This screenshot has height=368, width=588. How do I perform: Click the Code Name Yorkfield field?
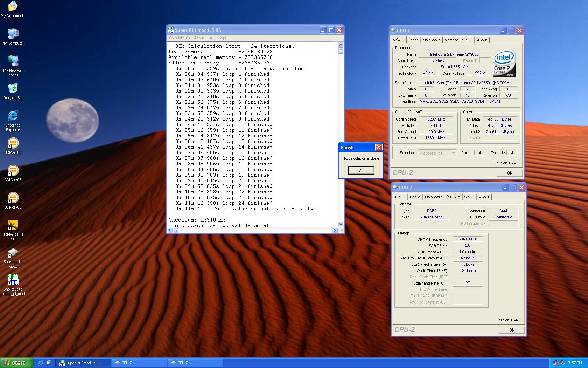click(x=437, y=60)
